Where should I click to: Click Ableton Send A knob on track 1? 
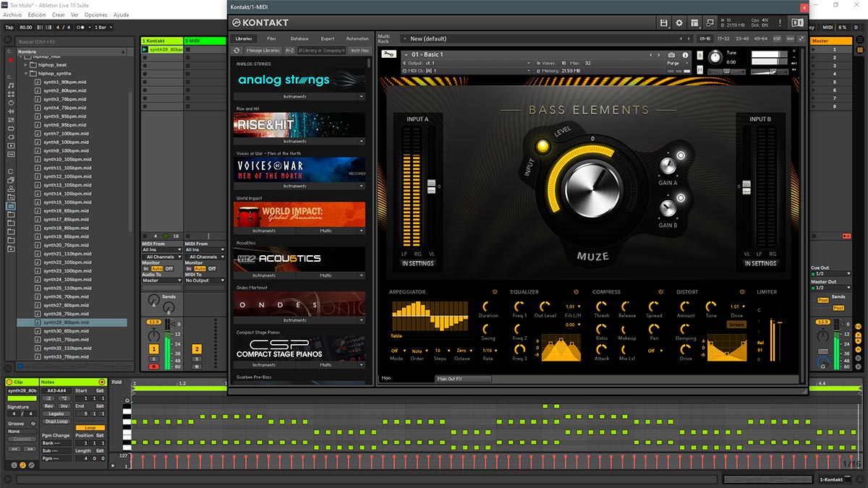[153, 301]
